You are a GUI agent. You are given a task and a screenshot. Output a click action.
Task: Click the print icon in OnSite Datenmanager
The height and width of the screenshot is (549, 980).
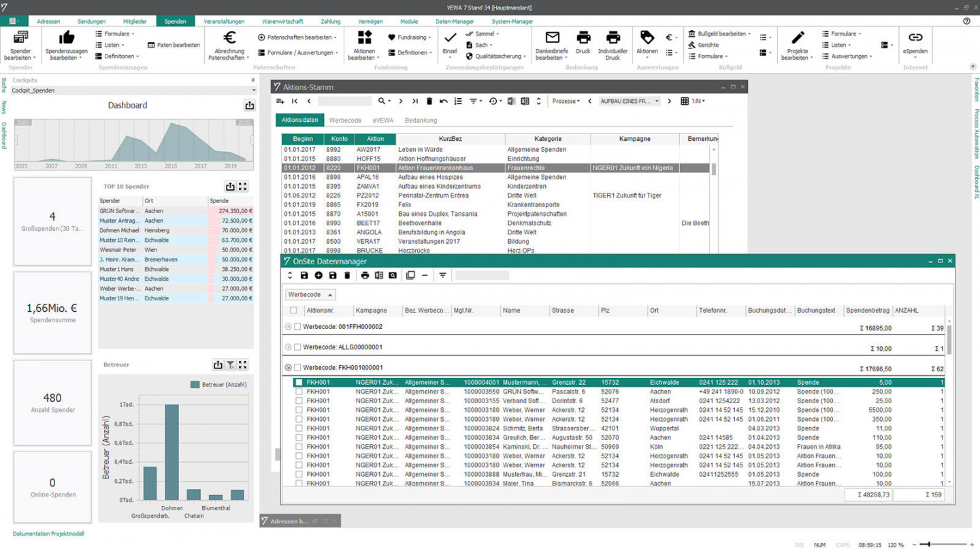coord(365,275)
